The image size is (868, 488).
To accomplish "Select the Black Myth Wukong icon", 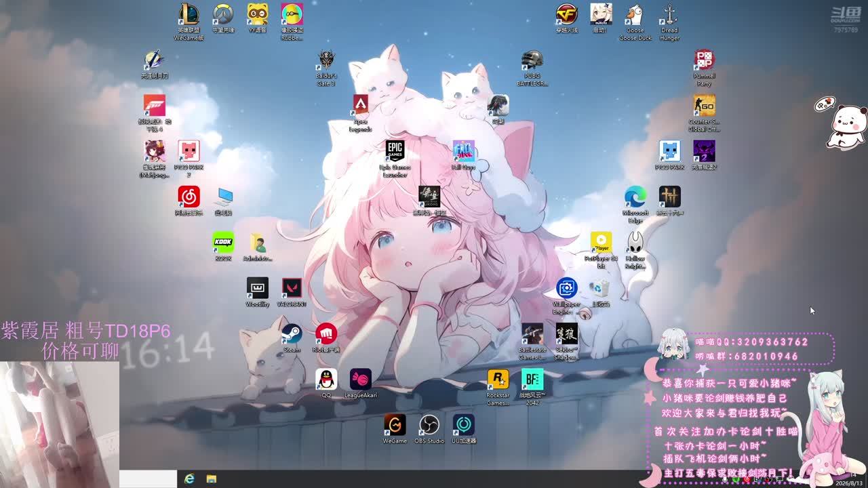I will pos(429,197).
